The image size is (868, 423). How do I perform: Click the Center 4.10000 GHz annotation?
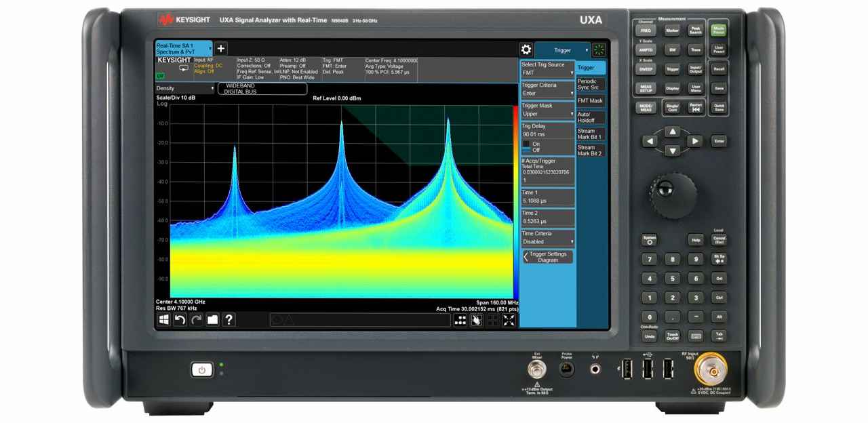(x=180, y=302)
